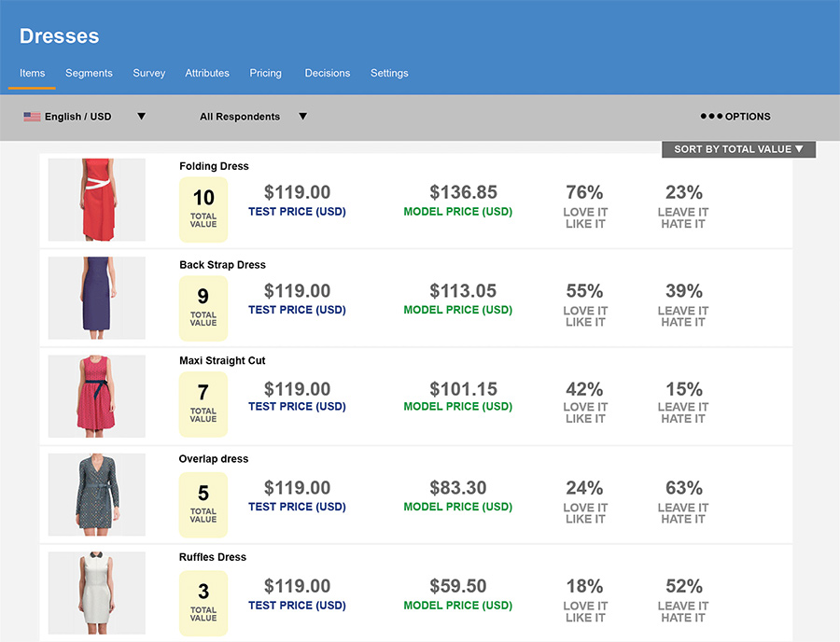The height and width of the screenshot is (642, 840).
Task: Open Sort by Total Value dropdown
Action: click(x=738, y=149)
